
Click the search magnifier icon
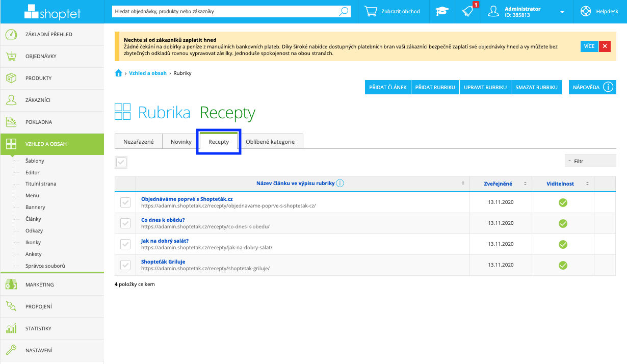(344, 11)
